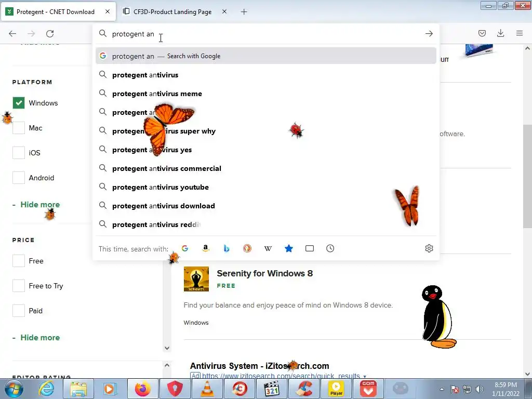Click network tray icon

coord(467,389)
